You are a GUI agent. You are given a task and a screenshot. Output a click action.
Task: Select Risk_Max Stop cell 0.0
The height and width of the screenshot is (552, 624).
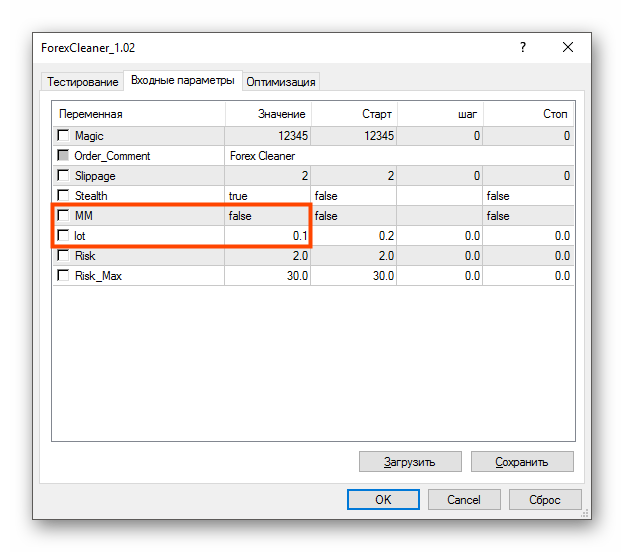coord(528,275)
